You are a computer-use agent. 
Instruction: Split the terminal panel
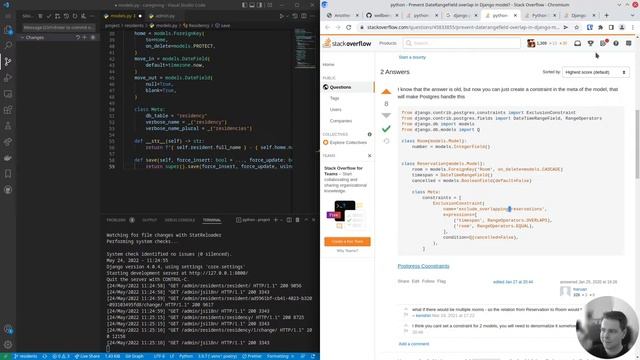pyautogui.click(x=289, y=220)
